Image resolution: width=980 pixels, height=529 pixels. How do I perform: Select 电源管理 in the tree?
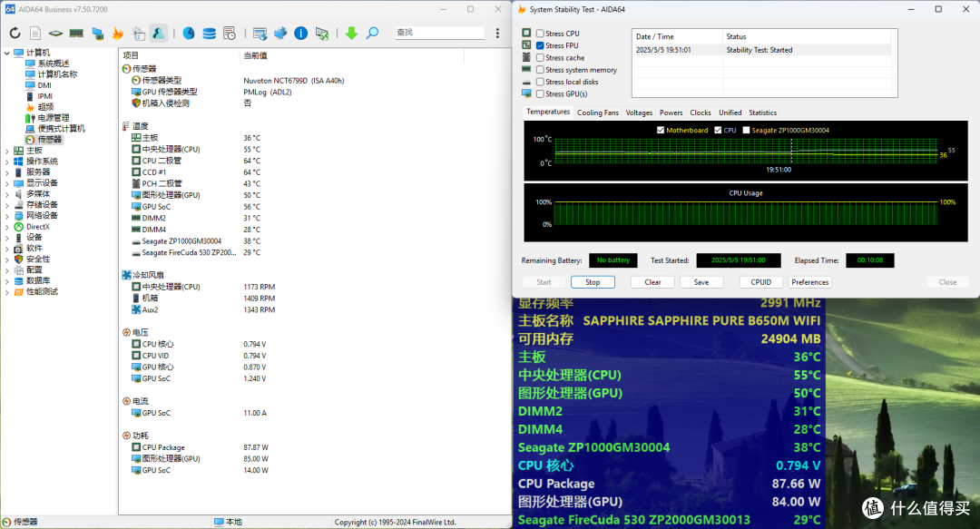54,118
